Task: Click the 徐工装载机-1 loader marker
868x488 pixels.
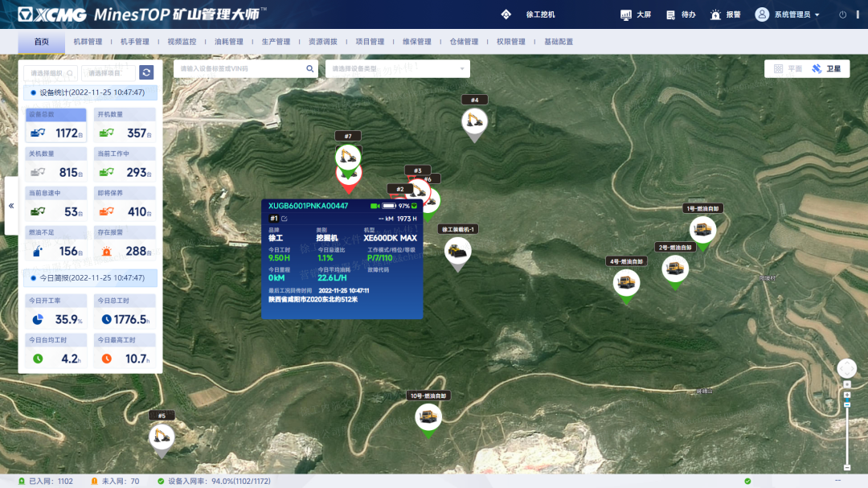Action: point(458,251)
